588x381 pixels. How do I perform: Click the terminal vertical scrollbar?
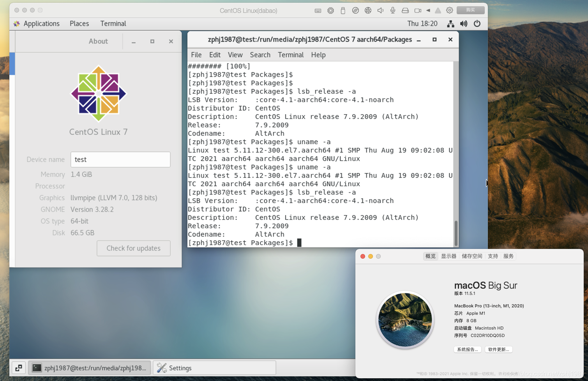456,233
